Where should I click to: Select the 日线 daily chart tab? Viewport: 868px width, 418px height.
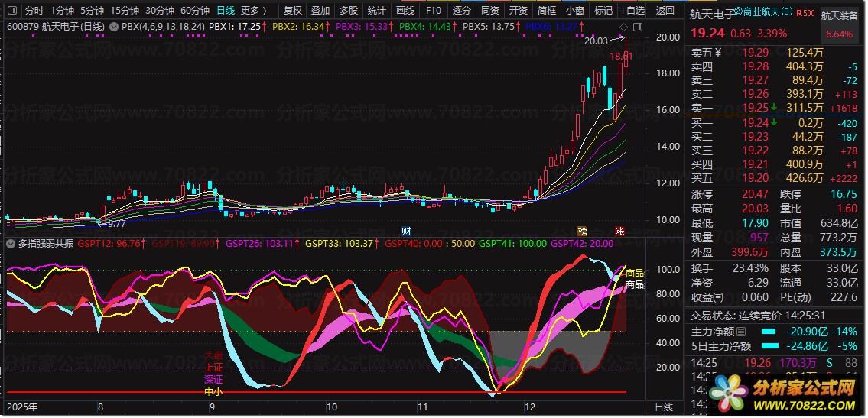click(x=226, y=10)
